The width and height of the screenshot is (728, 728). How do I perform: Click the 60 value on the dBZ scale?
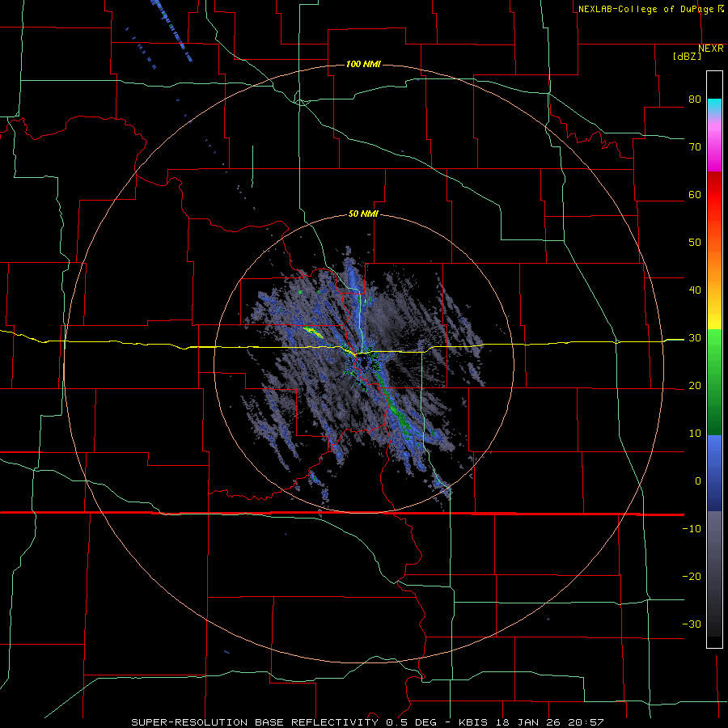pyautogui.click(x=695, y=194)
